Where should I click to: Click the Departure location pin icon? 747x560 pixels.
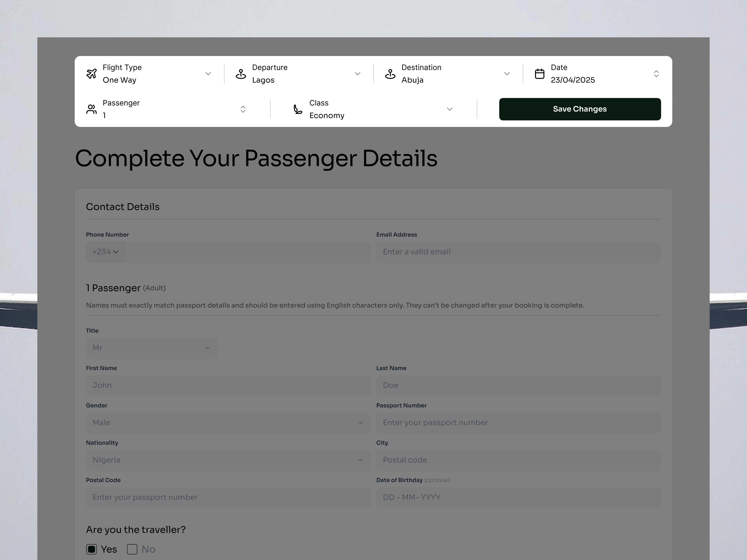241,74
